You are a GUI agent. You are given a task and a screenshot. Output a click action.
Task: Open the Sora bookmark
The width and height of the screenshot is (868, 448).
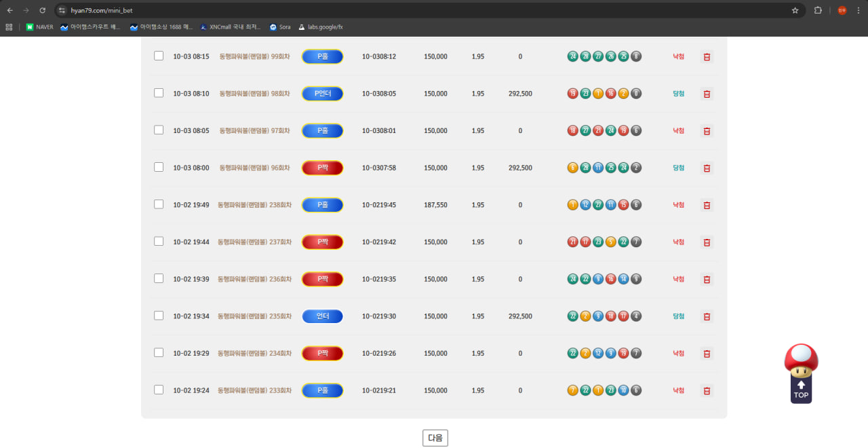tap(280, 27)
